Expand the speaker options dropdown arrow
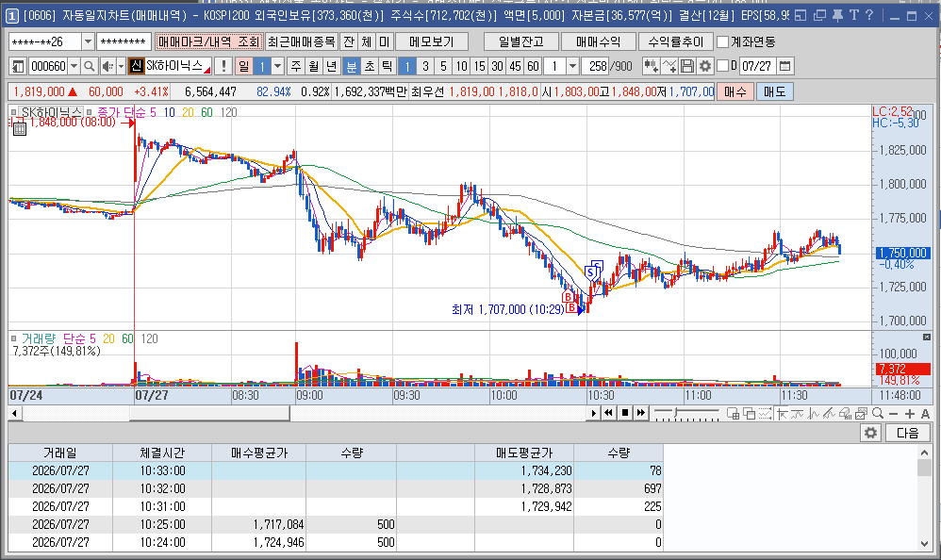Screen dimensions: 941x560 121,66
